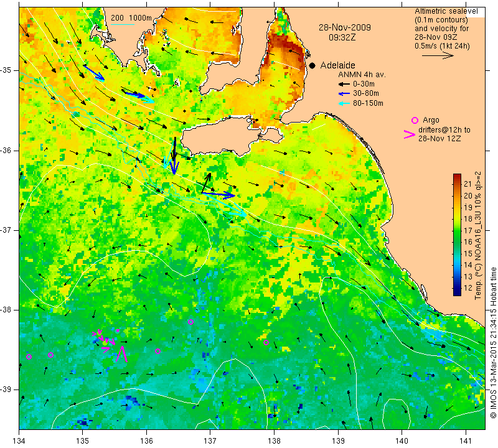Click the cyan isobath legend line under 200 1000m
498x448 pixels.
[123, 24]
